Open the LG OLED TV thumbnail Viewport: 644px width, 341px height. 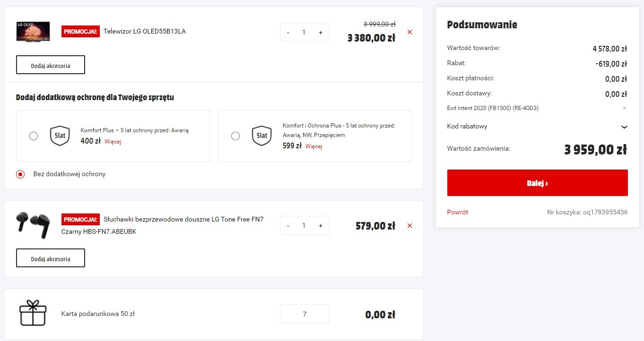point(33,32)
